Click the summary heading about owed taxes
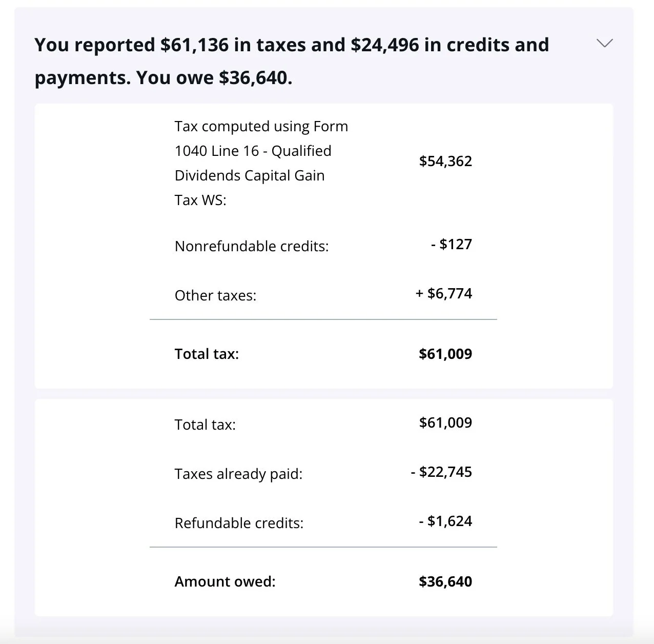The height and width of the screenshot is (644, 654). click(x=292, y=61)
